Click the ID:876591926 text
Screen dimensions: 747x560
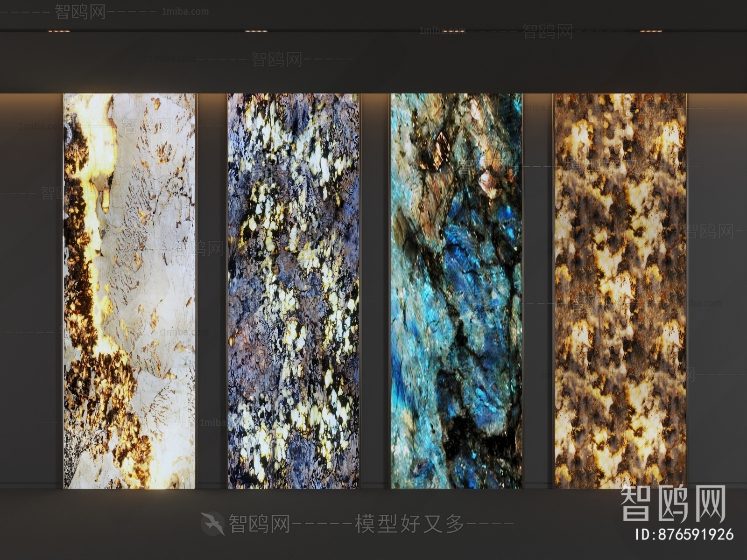click(684, 535)
